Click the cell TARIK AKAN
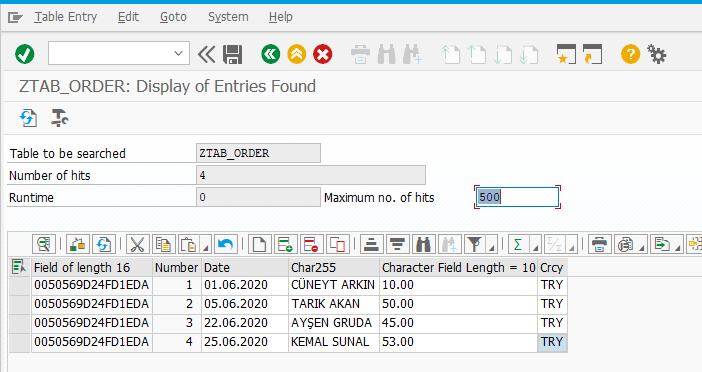Screen dimensions: 702x372 (334, 304)
